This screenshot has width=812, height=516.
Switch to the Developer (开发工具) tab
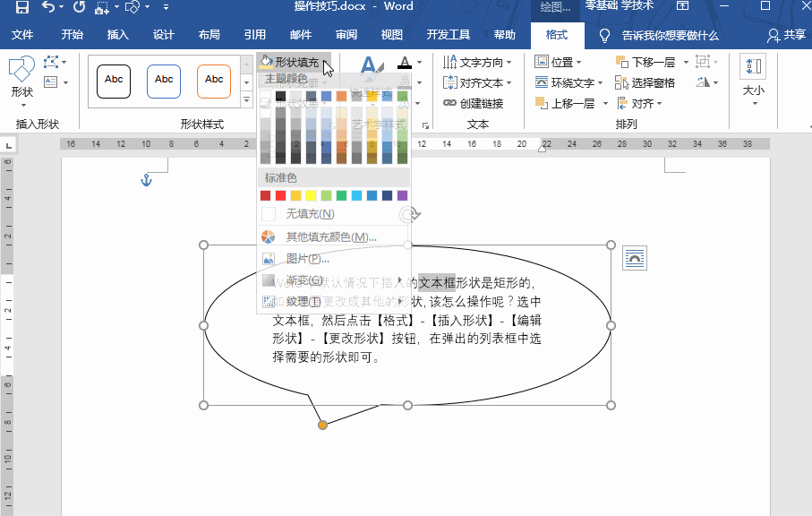tap(448, 35)
